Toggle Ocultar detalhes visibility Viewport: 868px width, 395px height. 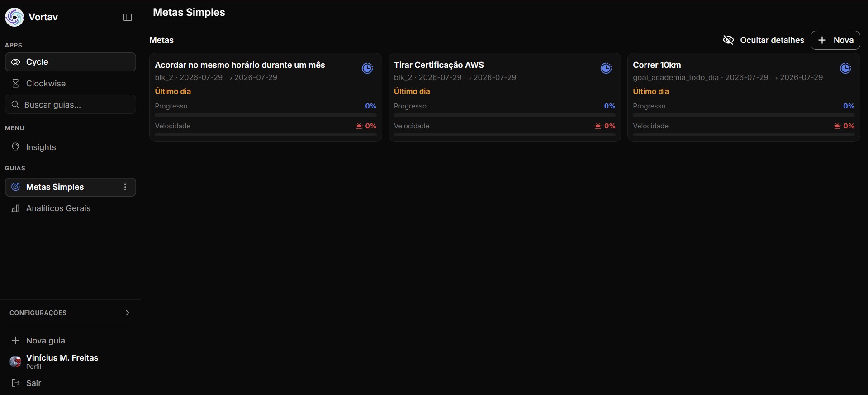point(763,40)
